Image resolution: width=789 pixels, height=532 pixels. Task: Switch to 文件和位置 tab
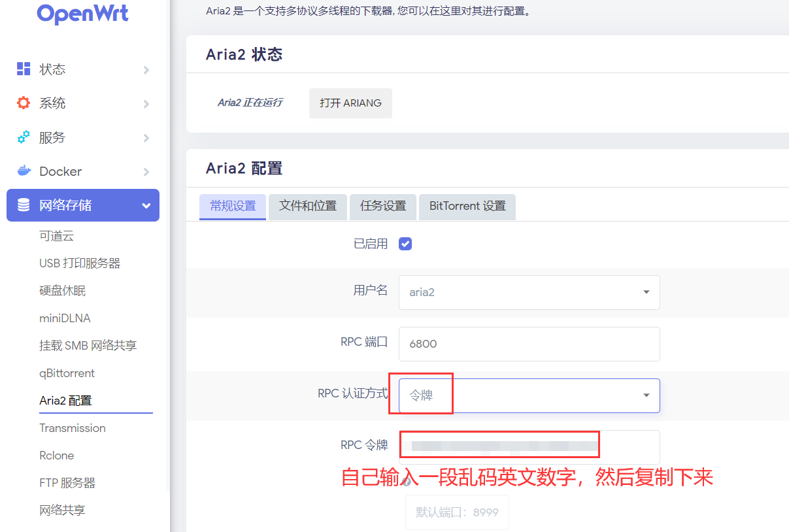pos(308,206)
